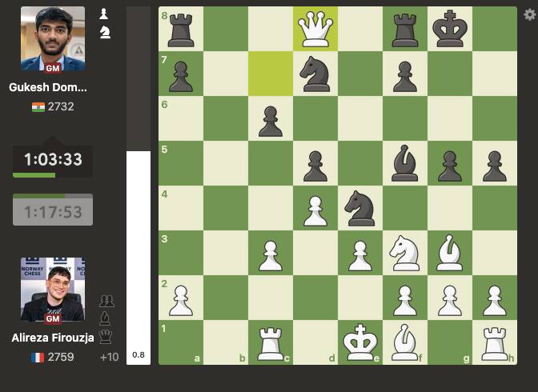Select white rook on h1
538x392 pixels.
[495, 344]
